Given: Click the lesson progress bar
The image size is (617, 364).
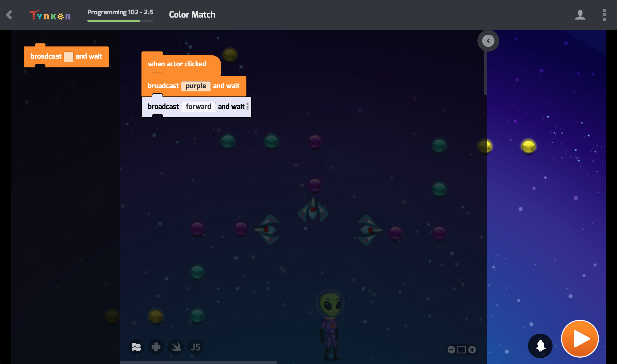Looking at the screenshot, I should coord(120,21).
